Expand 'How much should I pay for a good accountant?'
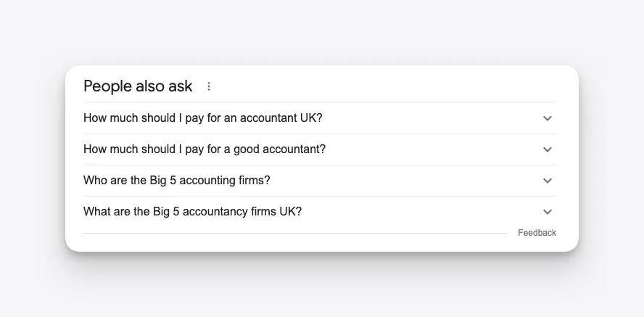644x317 pixels. (x=205, y=149)
